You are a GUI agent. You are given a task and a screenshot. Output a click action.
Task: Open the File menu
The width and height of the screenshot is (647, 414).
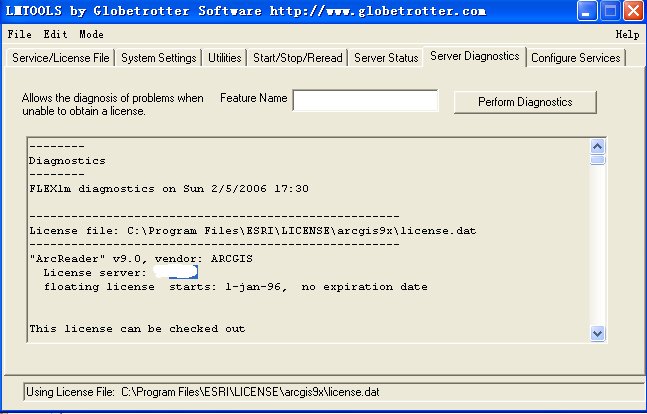coord(19,34)
